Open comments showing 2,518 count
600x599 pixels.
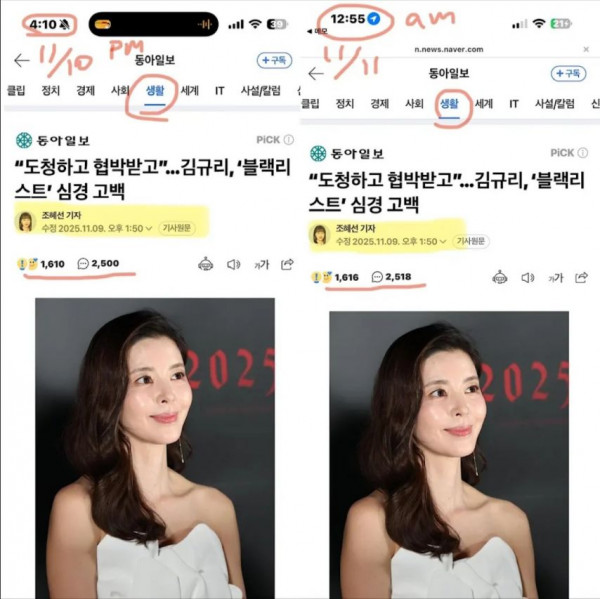click(x=391, y=277)
